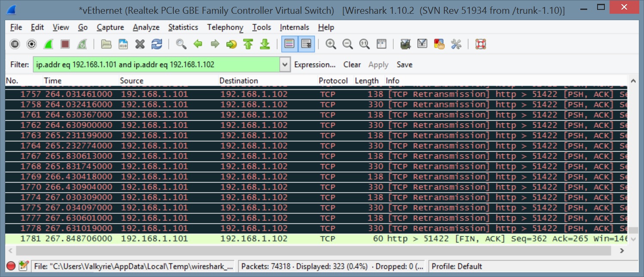The height and width of the screenshot is (277, 644).
Task: Select packet number 1757 row
Action: (x=316, y=94)
